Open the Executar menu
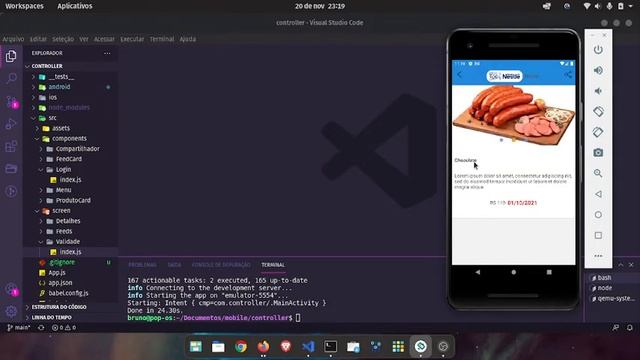 pyautogui.click(x=132, y=39)
